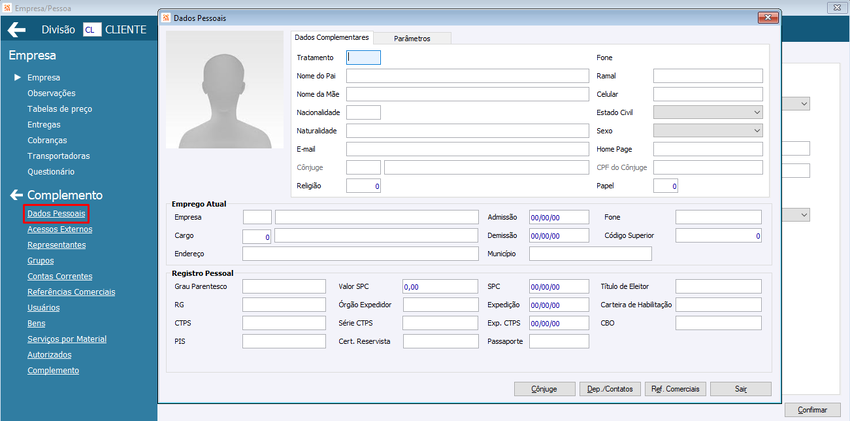This screenshot has width=850, height=421.
Task: Click the Ramal field
Action: 708,76
